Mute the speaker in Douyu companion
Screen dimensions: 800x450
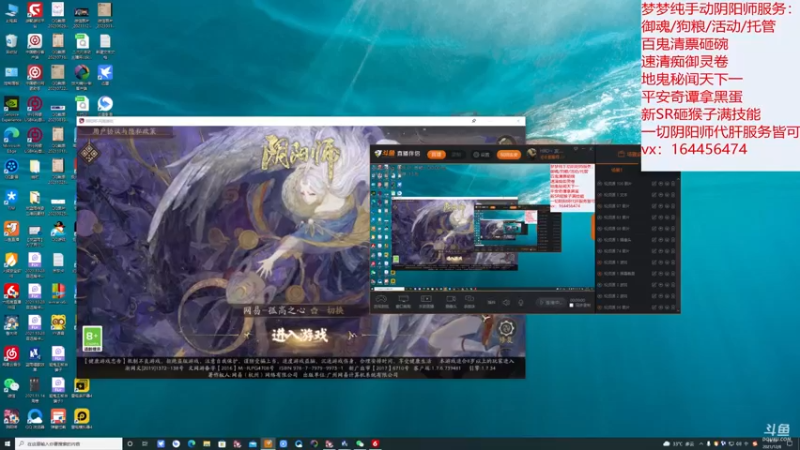point(506,303)
